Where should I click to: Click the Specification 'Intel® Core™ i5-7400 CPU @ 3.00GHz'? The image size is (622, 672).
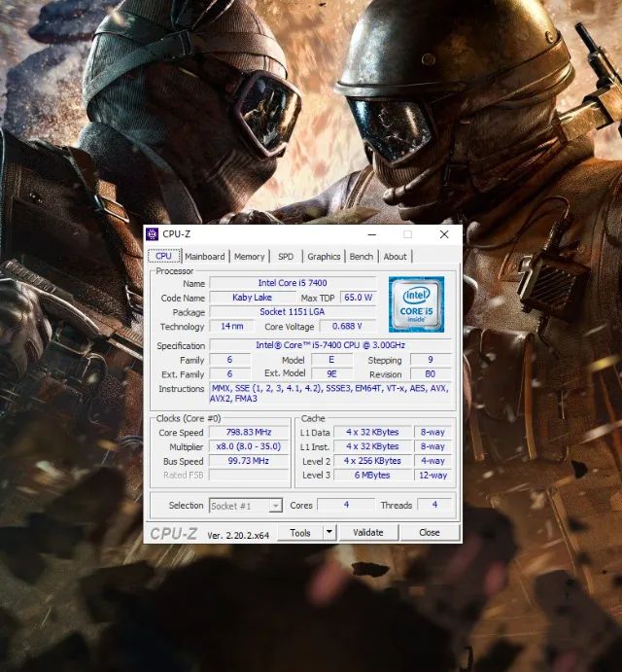click(x=330, y=345)
